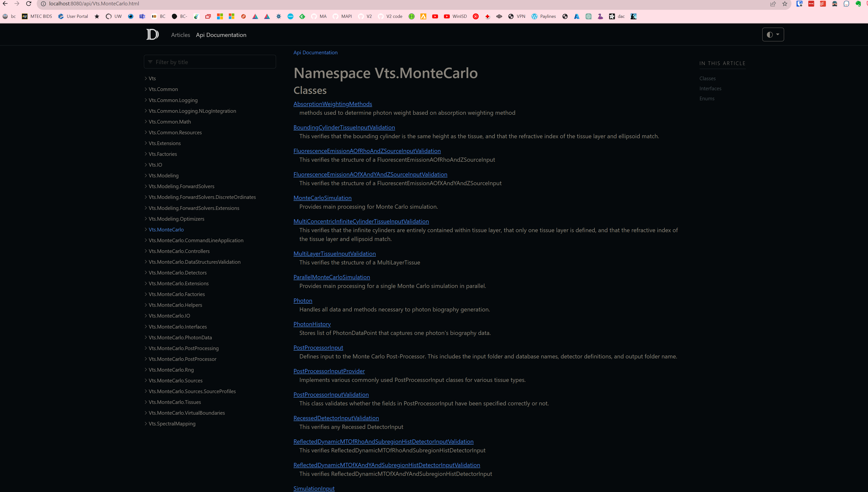The height and width of the screenshot is (492, 868).
Task: Open the MonteCarloSimulation class link
Action: (322, 198)
